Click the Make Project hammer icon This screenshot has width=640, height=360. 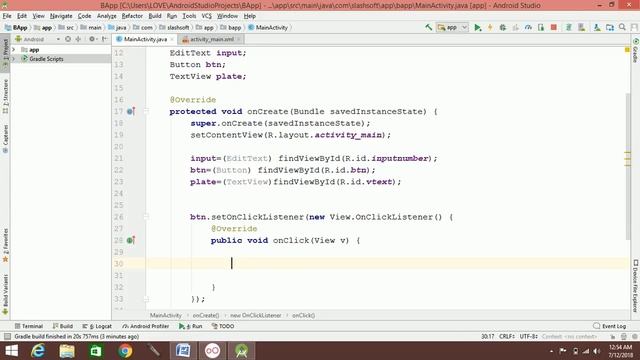tap(429, 27)
